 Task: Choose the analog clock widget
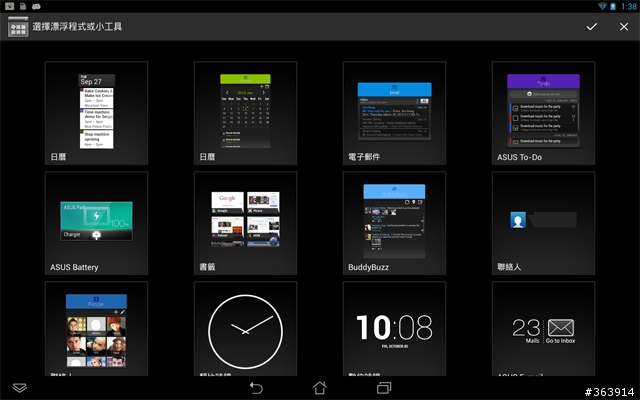pos(245,329)
